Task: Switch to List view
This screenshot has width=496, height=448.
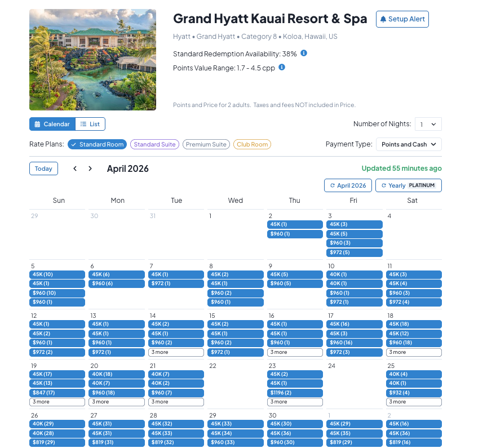Action: pos(90,124)
